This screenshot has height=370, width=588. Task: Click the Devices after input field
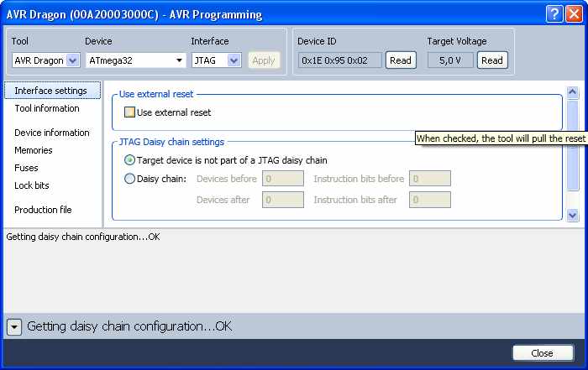[x=283, y=200]
